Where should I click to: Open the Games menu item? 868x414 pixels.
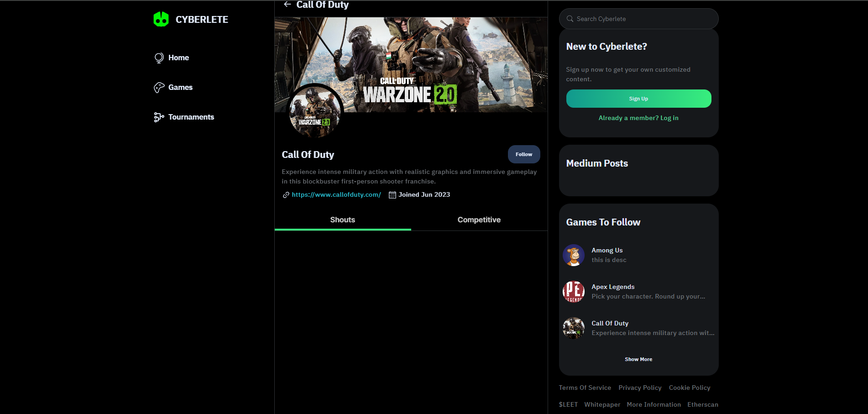180,88
